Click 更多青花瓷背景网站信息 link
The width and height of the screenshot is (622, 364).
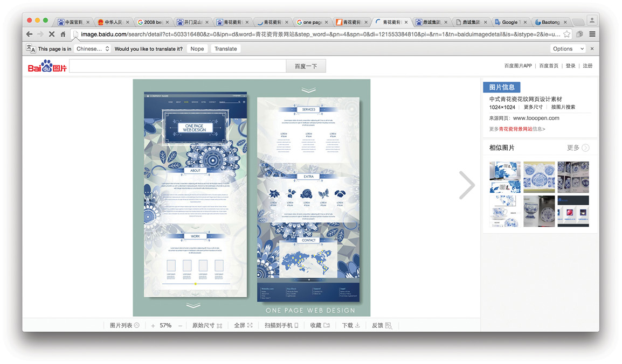pyautogui.click(x=517, y=129)
